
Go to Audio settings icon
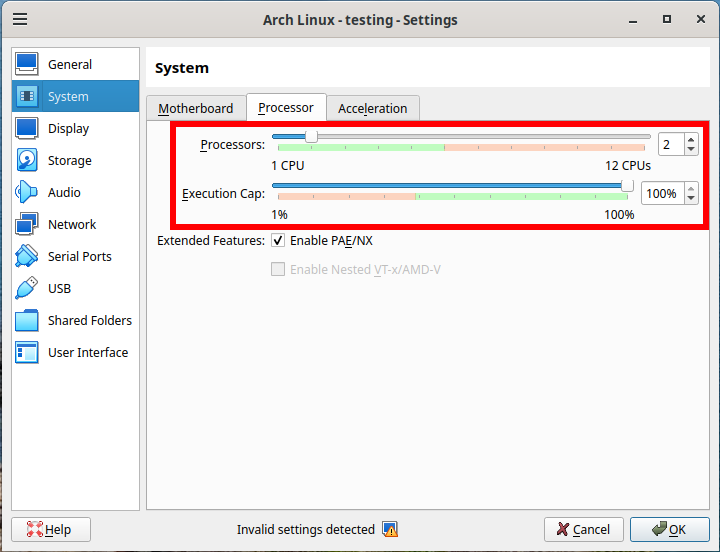point(27,192)
